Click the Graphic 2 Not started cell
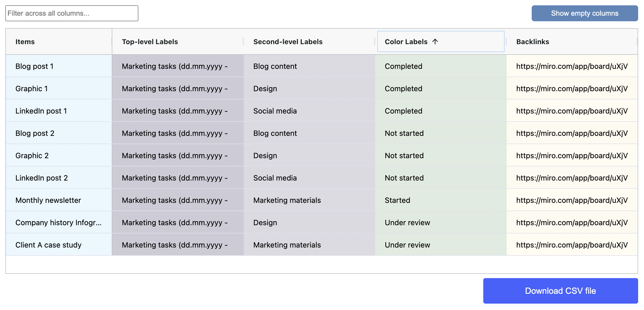The image size is (644, 310). 404,156
